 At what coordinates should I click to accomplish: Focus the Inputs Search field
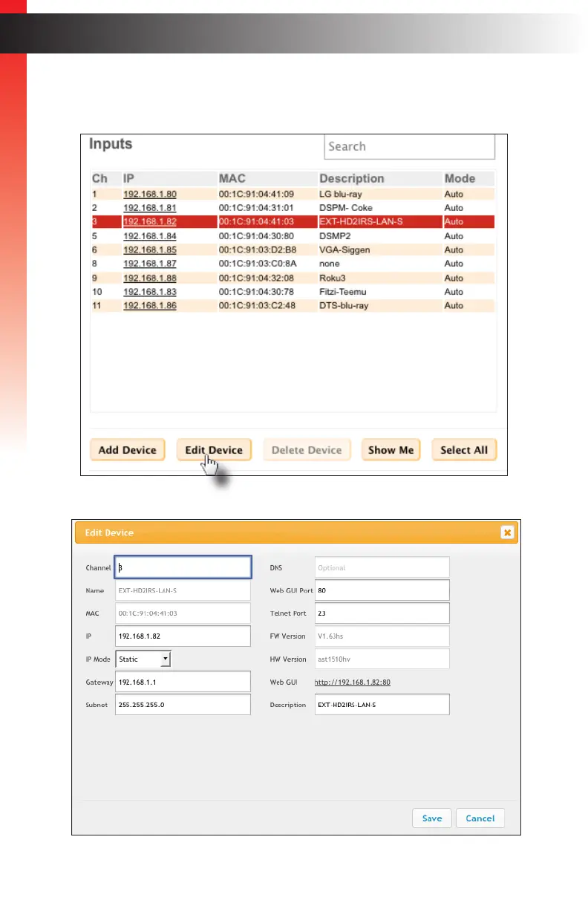410,146
